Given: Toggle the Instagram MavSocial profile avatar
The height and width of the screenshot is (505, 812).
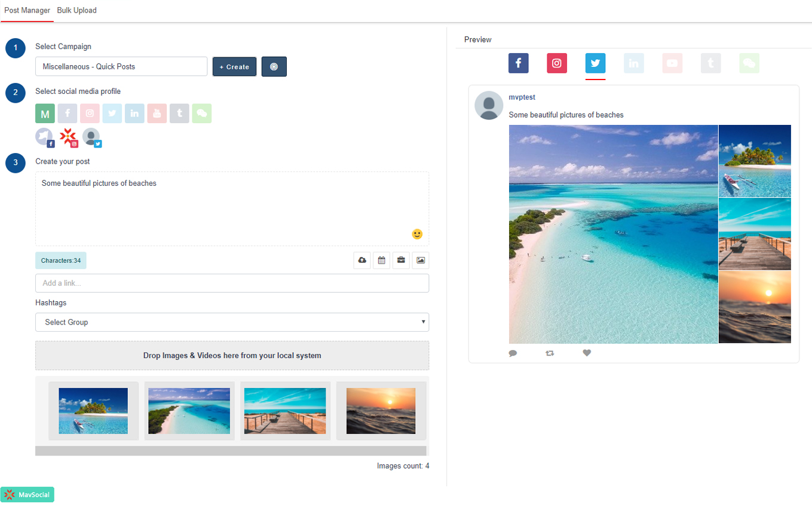Looking at the screenshot, I should pyautogui.click(x=69, y=137).
